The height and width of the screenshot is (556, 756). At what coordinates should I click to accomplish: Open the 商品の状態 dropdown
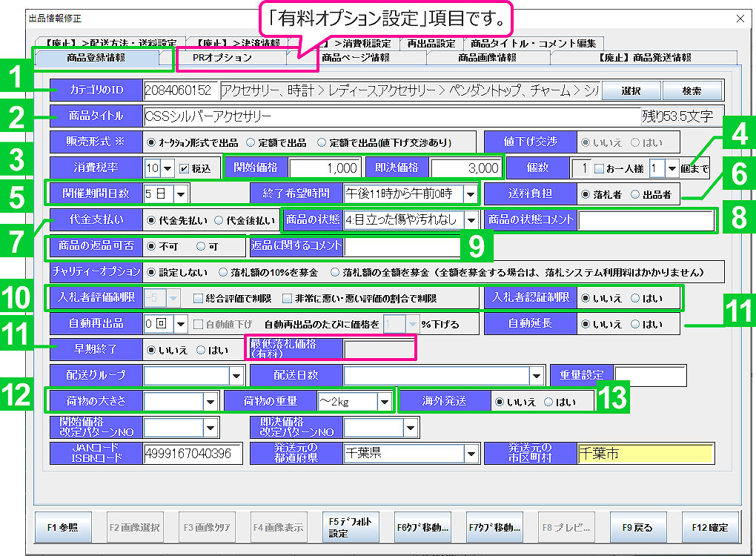point(471,220)
